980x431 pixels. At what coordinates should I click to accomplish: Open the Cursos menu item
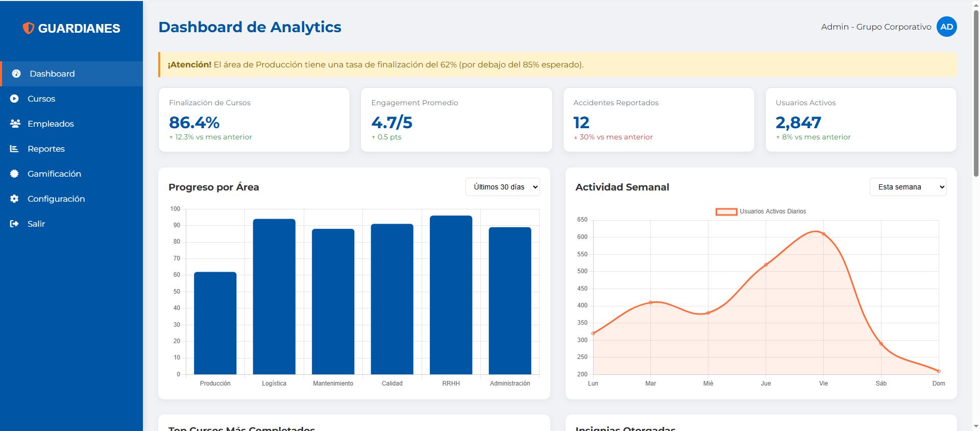[41, 99]
